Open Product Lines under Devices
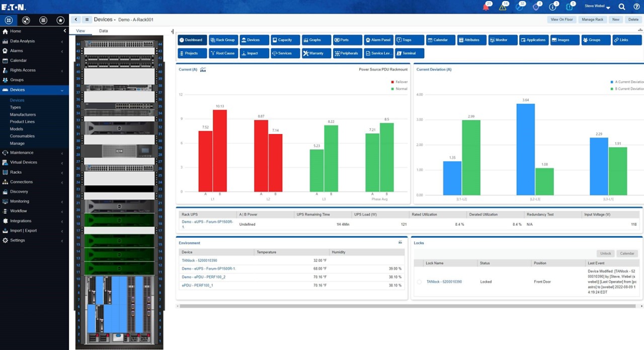 click(22, 122)
